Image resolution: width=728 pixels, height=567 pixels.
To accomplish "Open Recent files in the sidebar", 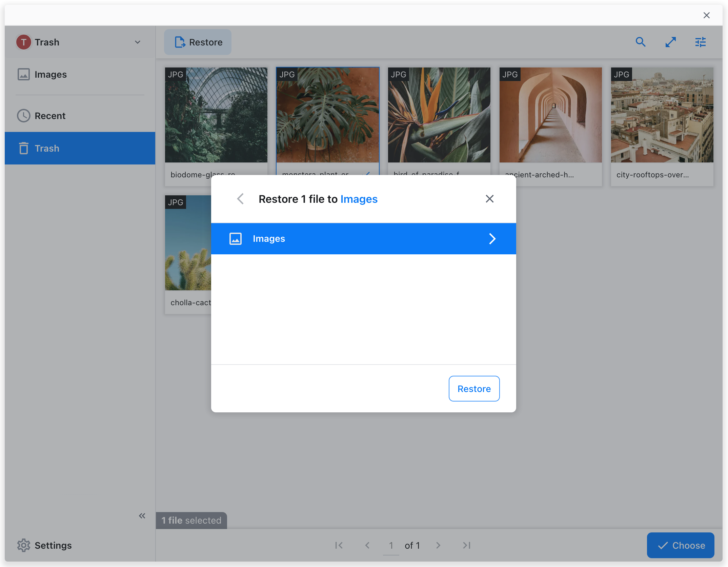I will (x=50, y=116).
